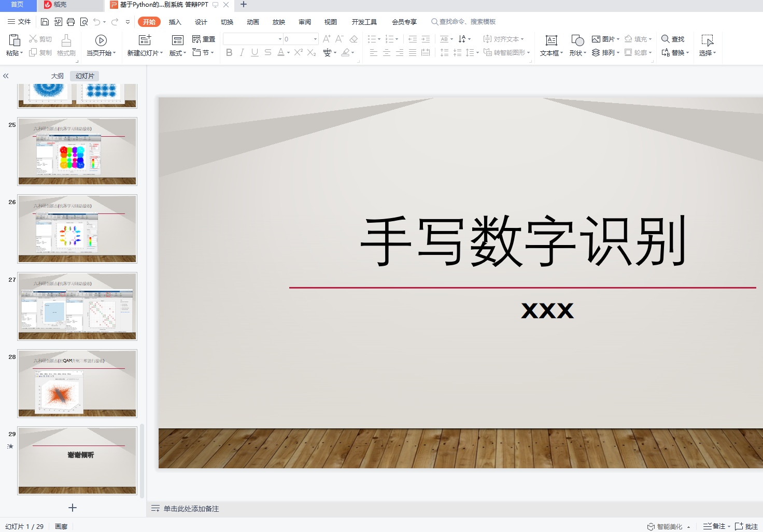The image size is (763, 532).
Task: Copy selection with the 复制 button
Action: coord(40,52)
